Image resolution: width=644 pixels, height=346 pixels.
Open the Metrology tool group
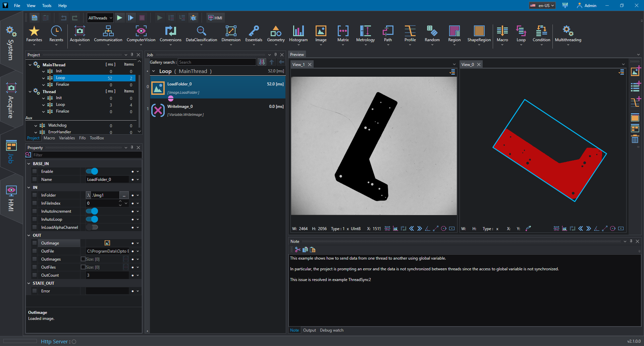[x=365, y=34]
